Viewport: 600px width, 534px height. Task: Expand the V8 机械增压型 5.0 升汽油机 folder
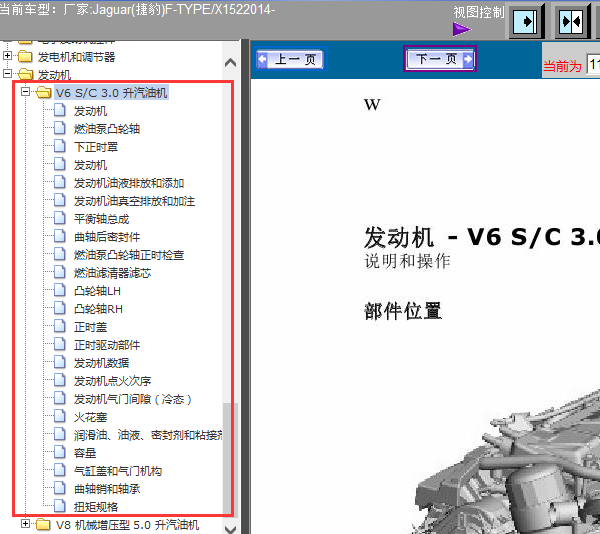pos(25,524)
